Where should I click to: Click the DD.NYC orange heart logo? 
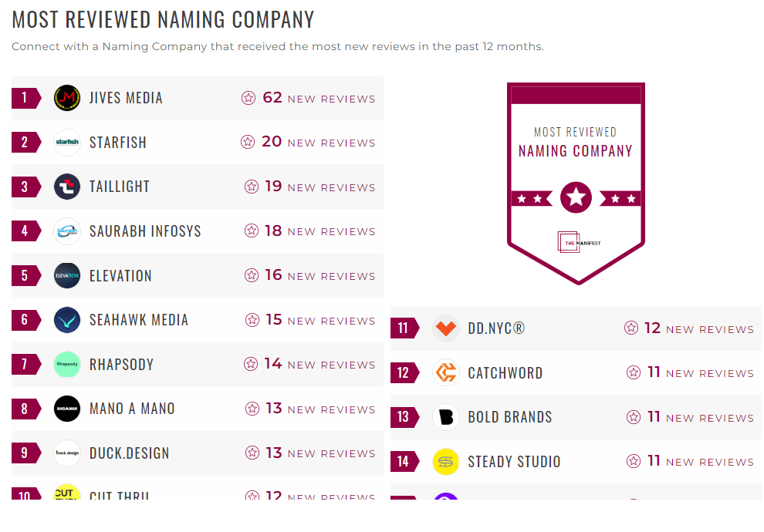[x=446, y=328]
